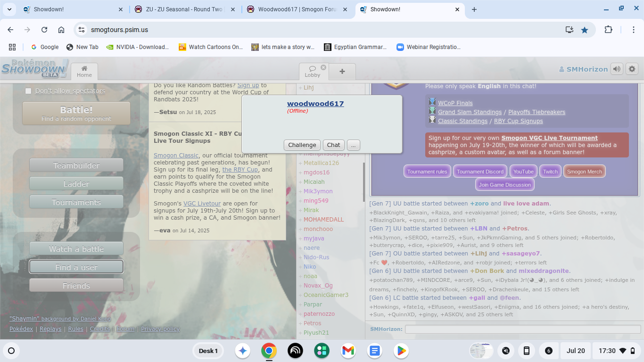Open woodwood617 username link
644x362 pixels.
click(x=315, y=104)
